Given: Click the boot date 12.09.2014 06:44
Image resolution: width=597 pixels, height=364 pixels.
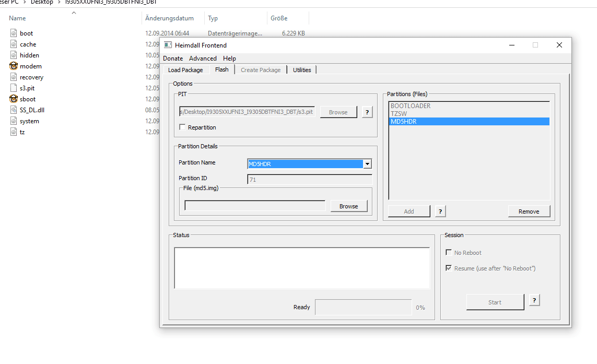Looking at the screenshot, I should [x=167, y=33].
